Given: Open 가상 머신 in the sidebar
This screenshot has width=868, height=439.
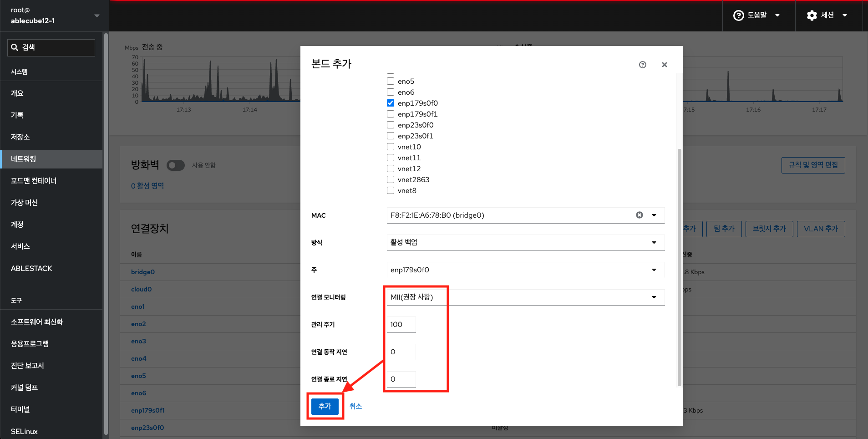Looking at the screenshot, I should [x=25, y=203].
